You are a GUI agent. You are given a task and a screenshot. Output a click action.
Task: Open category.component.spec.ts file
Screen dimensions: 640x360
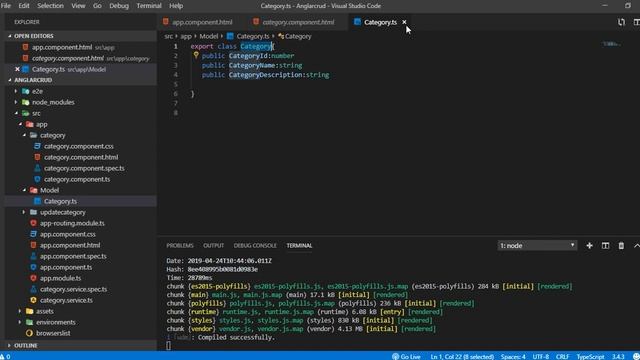pos(84,168)
